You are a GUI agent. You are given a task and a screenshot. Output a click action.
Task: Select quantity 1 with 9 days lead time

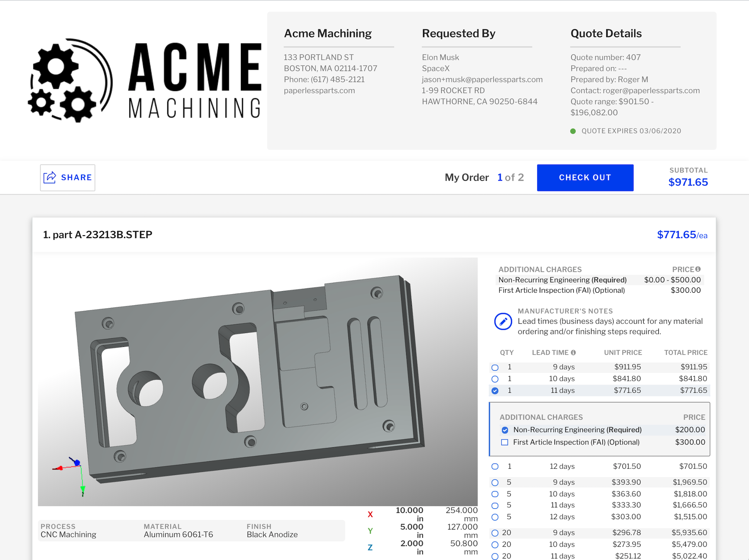point(495,367)
